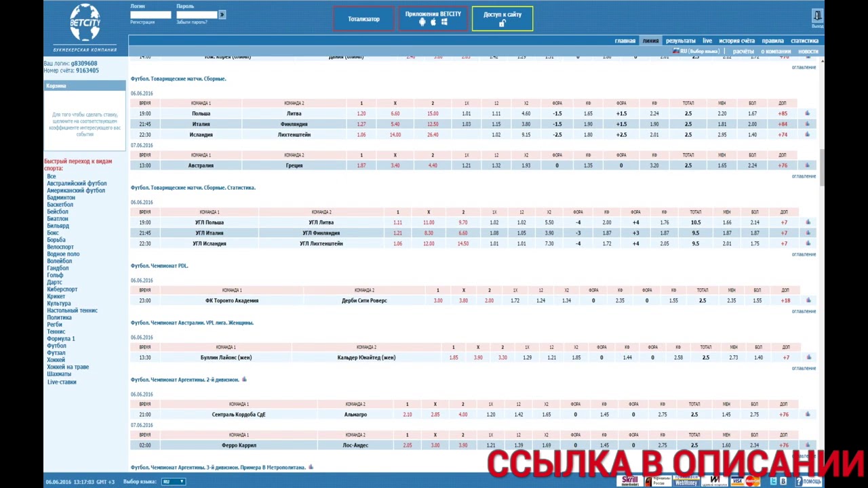Viewport: 868px width, 488px height.
Task: Click the page scrollbar up arrow
Action: (x=821, y=62)
